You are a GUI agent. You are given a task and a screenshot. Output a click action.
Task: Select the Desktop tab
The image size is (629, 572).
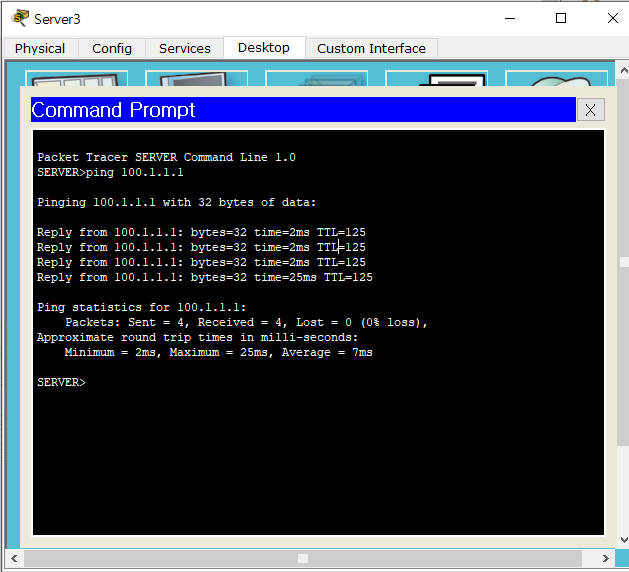(264, 47)
